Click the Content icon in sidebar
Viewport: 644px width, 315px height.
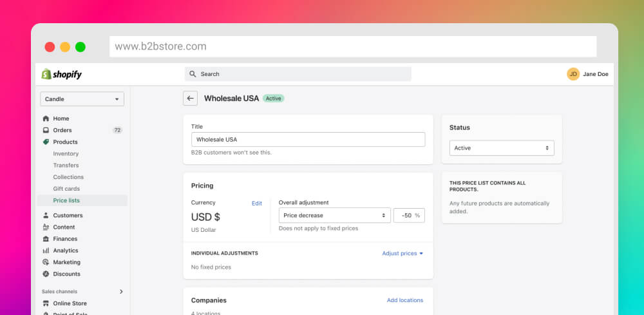pos(46,227)
